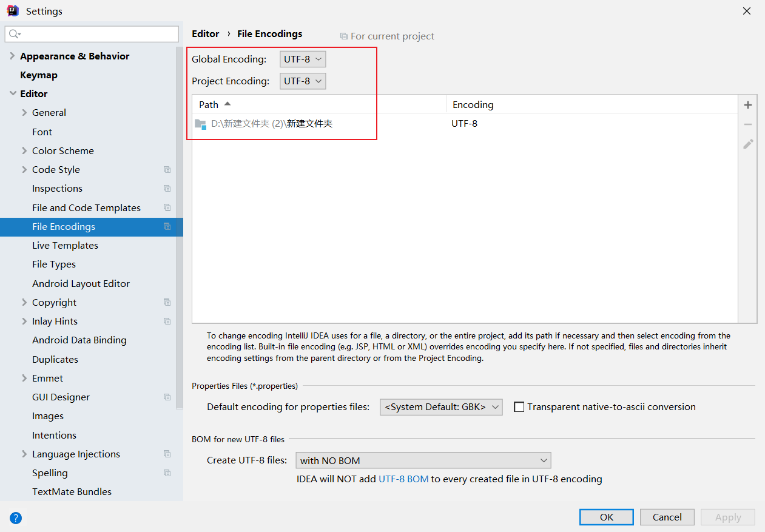765x532 pixels.
Task: Click the minus remove icon beside table
Action: coord(748,124)
